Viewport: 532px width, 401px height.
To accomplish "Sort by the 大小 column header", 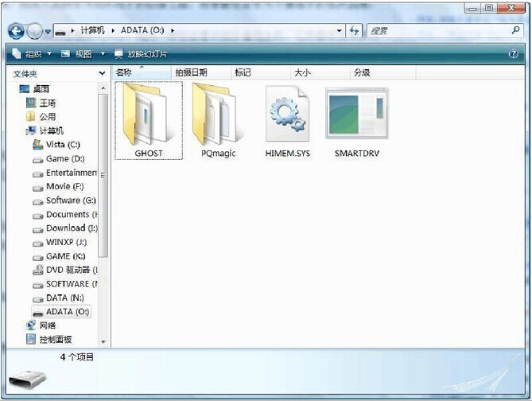I will click(320, 72).
